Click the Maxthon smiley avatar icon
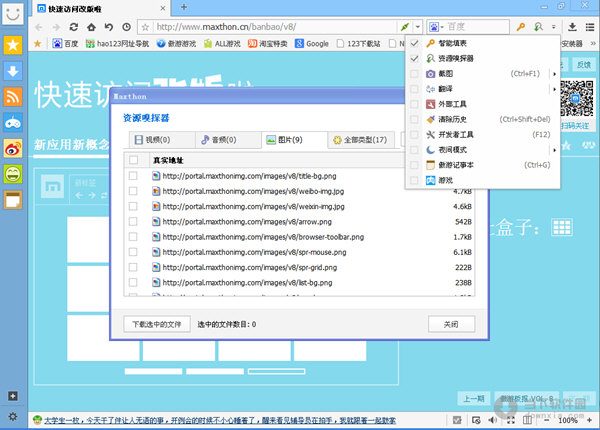Image resolution: width=600 pixels, height=430 pixels. (x=13, y=14)
